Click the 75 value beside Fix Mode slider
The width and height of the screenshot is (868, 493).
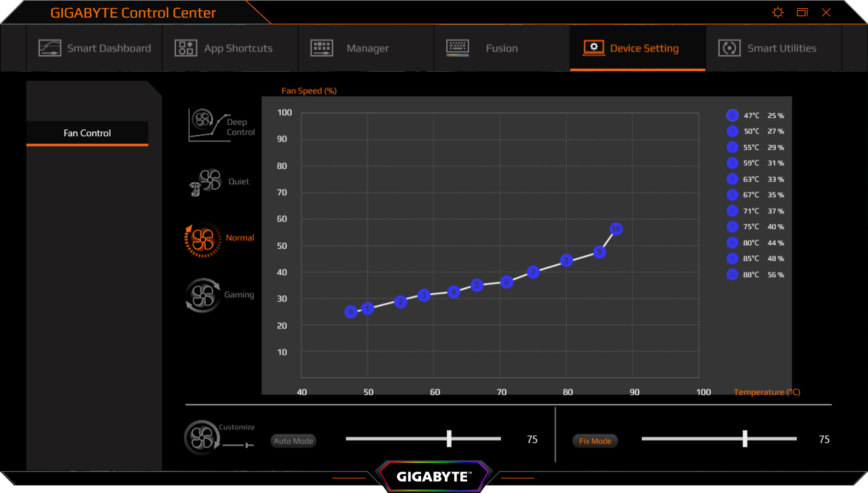pos(824,440)
